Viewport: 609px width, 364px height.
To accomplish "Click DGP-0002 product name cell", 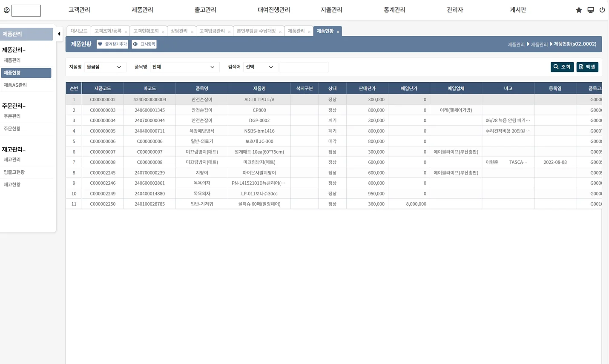I will [x=259, y=120].
